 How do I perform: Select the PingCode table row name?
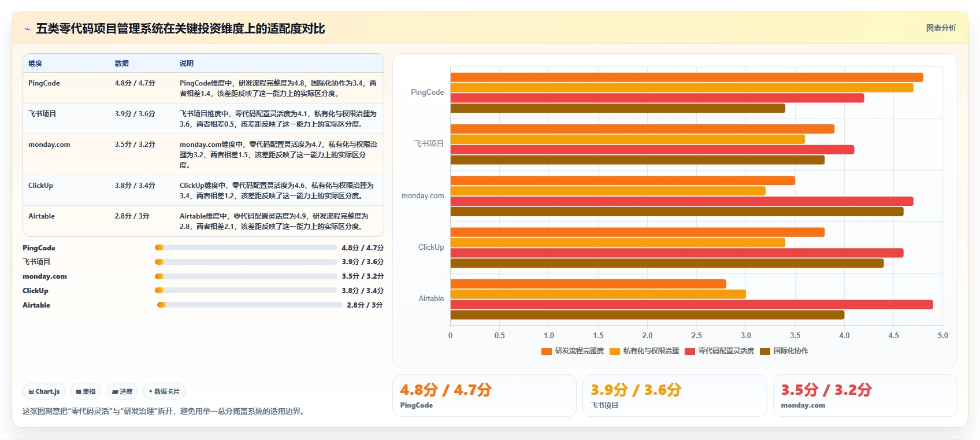(x=44, y=83)
